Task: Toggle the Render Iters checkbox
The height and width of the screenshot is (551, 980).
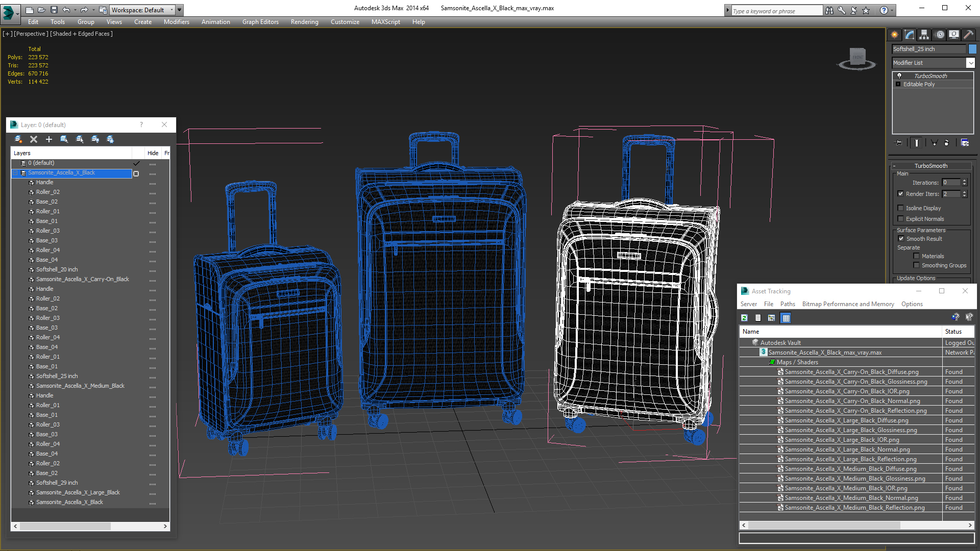Action: pyautogui.click(x=901, y=194)
